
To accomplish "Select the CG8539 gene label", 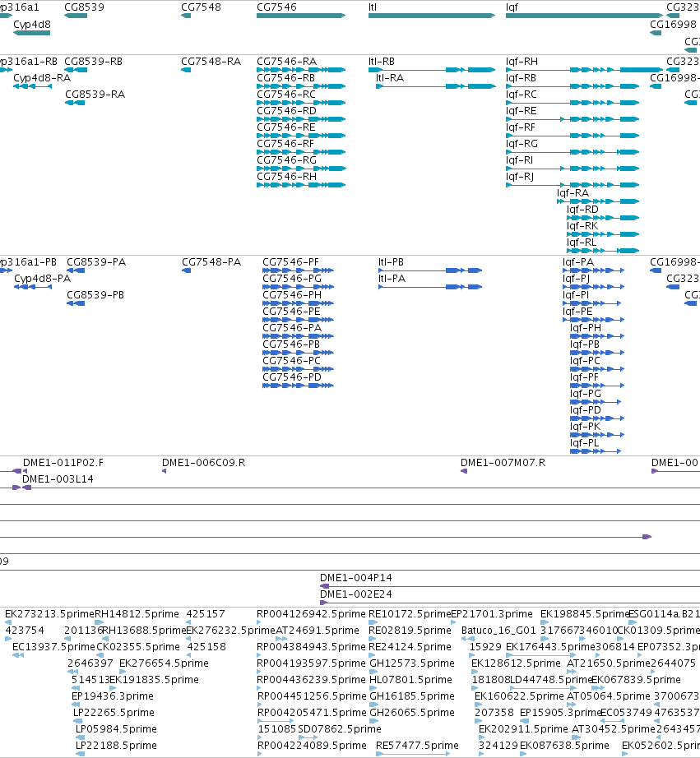I will tap(84, 7).
